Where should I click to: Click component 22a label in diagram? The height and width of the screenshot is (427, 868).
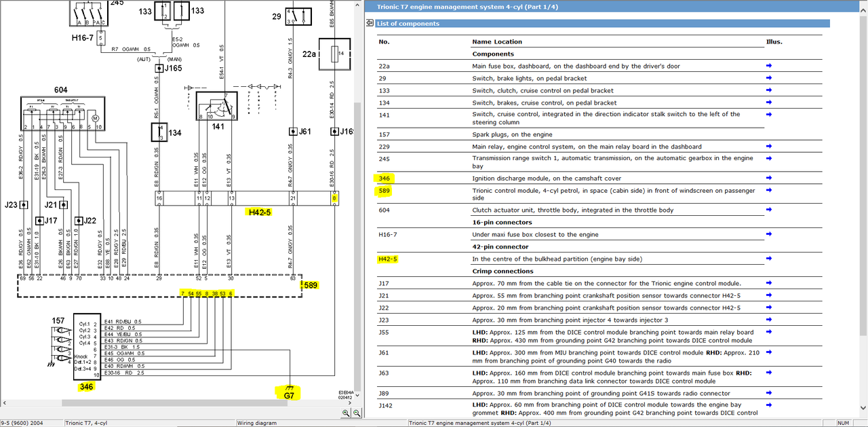(309, 54)
